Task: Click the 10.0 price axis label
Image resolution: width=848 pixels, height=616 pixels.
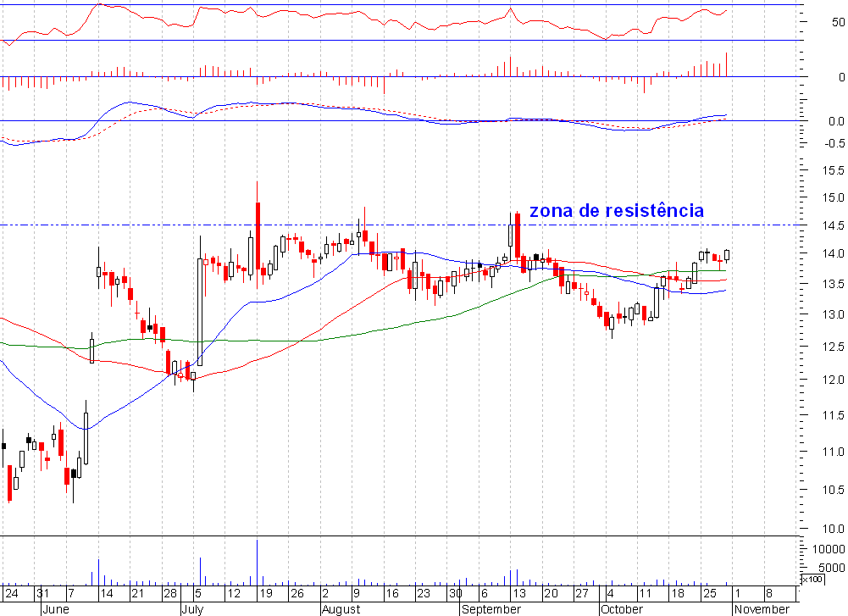Action: coord(834,529)
